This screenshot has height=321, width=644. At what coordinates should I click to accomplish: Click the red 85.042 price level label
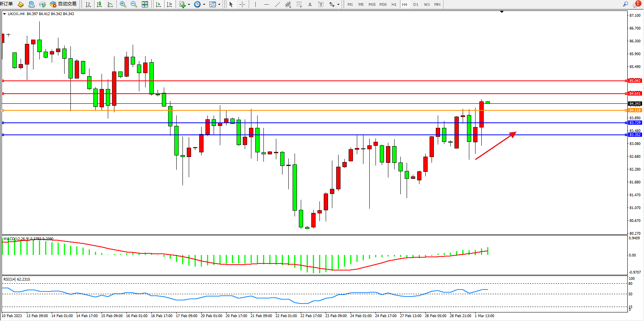(x=635, y=81)
